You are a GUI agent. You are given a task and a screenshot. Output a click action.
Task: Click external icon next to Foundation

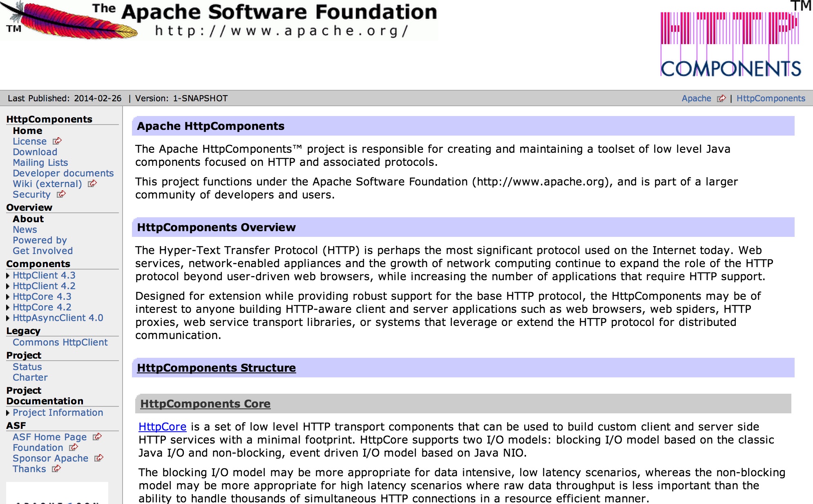pyautogui.click(x=74, y=447)
